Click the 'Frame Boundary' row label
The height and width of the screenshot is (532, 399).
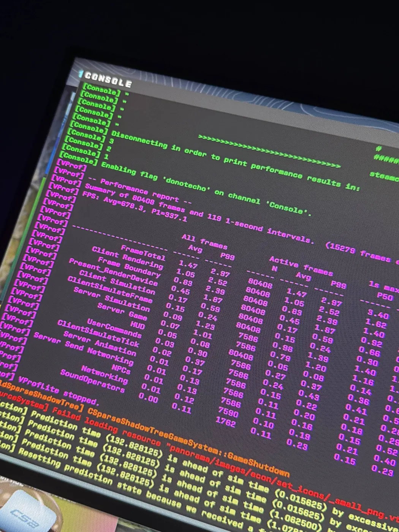coord(129,268)
